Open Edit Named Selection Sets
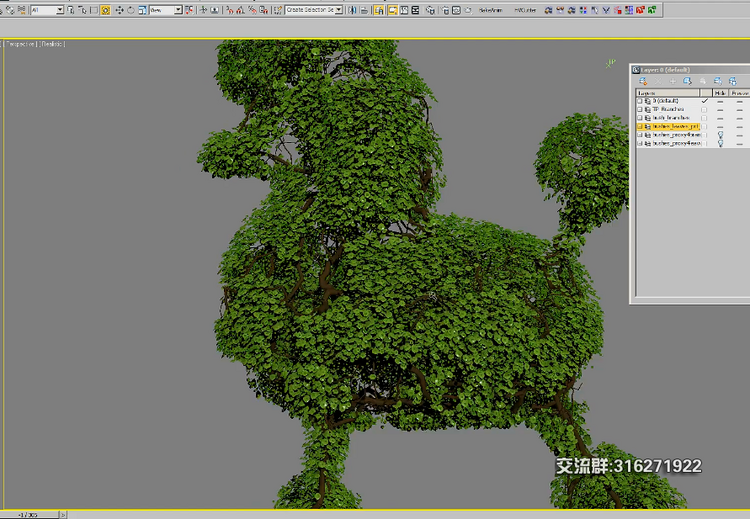 click(277, 10)
